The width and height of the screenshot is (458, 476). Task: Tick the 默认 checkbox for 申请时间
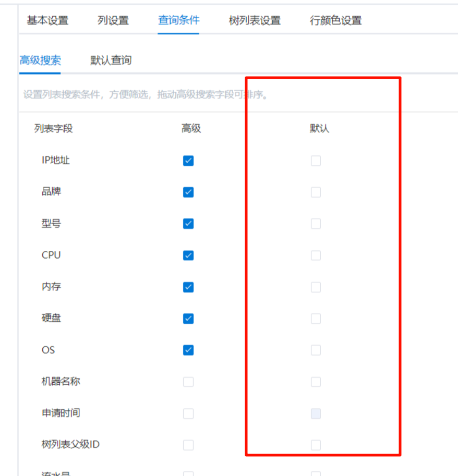pos(316,414)
